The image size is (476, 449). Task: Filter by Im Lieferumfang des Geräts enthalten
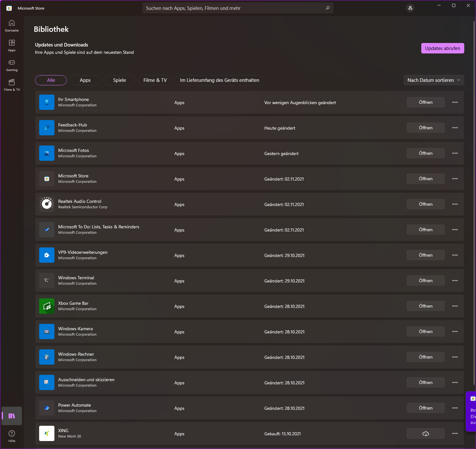pos(220,80)
